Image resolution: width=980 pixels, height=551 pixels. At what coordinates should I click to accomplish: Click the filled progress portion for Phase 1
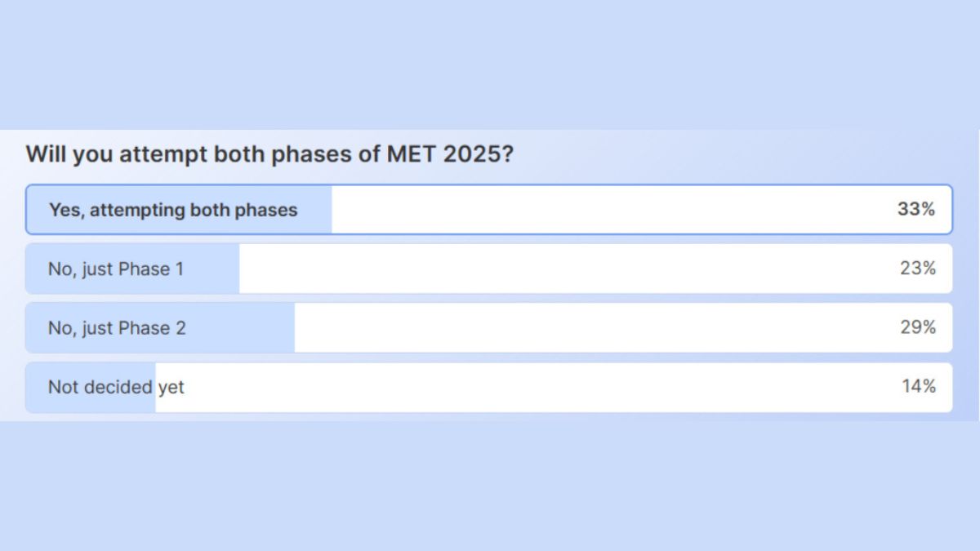(214, 269)
